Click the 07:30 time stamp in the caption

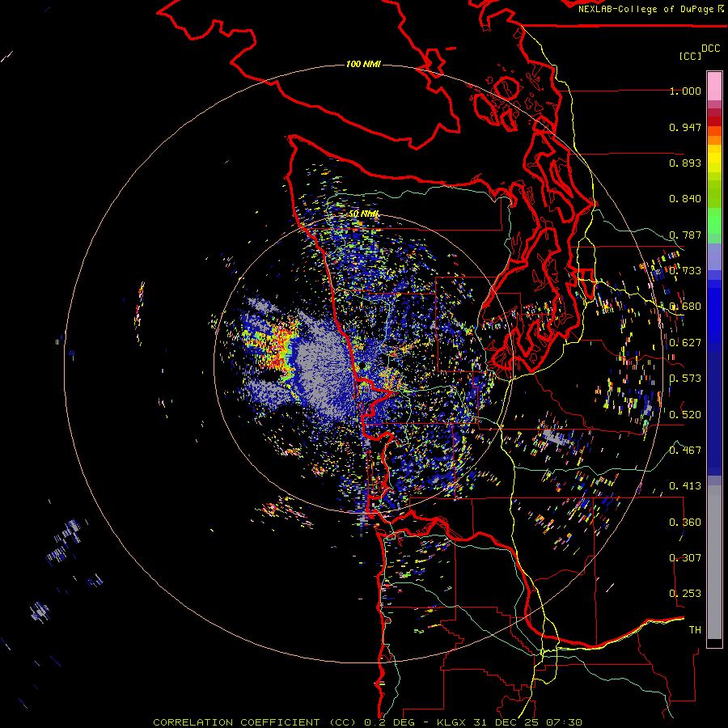pos(562,722)
